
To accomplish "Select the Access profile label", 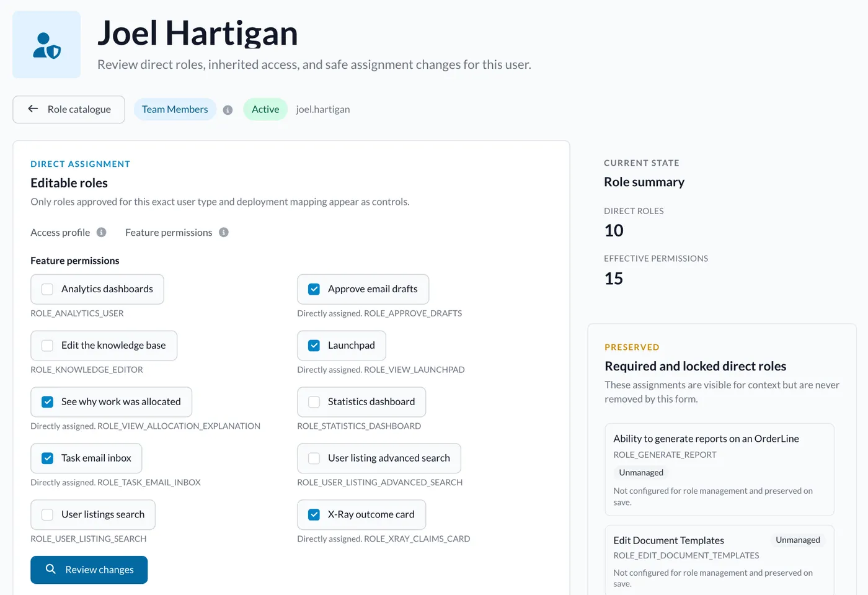I will pos(60,233).
